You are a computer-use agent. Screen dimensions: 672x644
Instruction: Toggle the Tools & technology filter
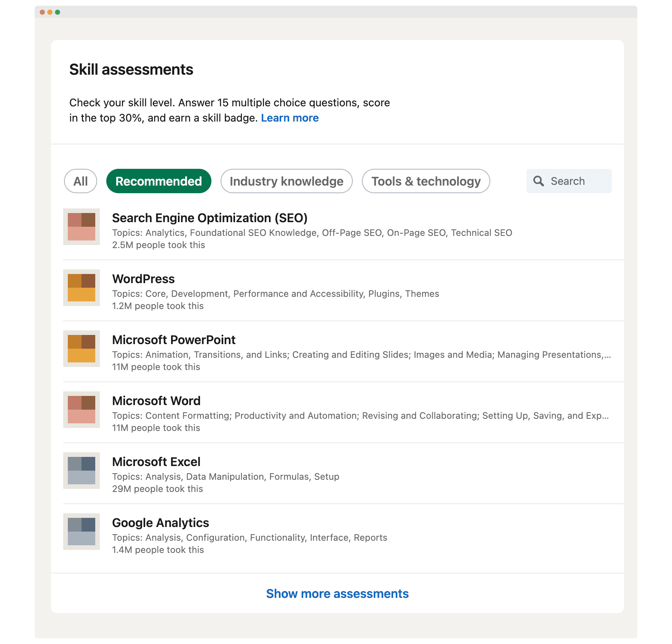pyautogui.click(x=426, y=181)
